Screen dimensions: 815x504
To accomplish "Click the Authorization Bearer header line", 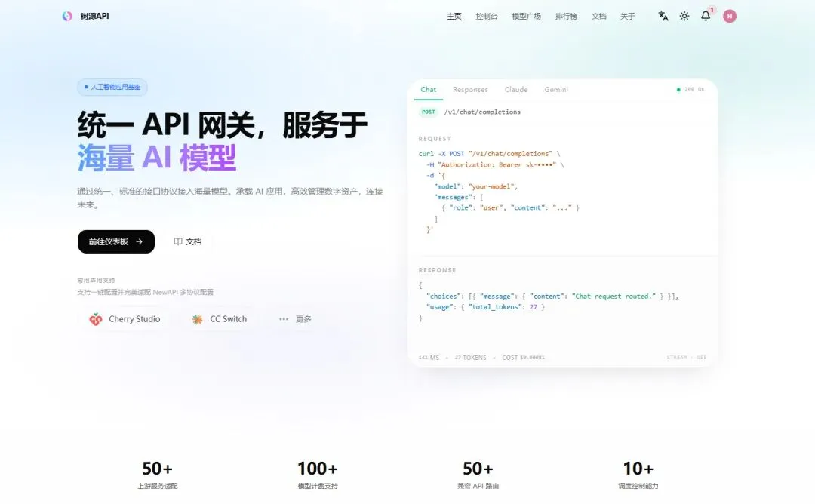I will [x=495, y=164].
